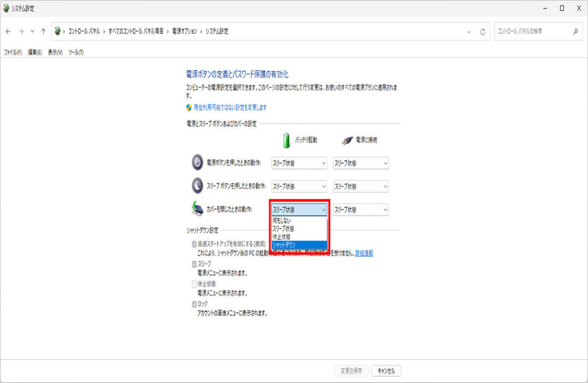Click the 詳細情報 link
This screenshot has height=383, width=588.
[364, 253]
